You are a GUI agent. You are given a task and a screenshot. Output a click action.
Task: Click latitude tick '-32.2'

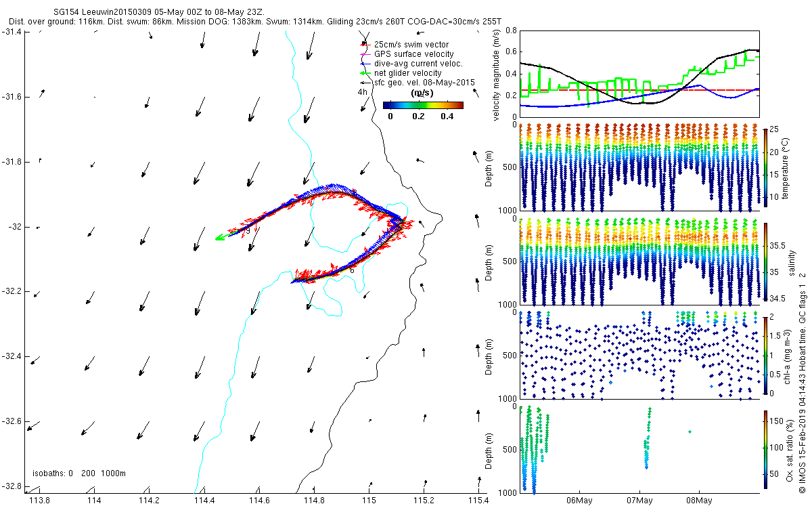point(12,292)
